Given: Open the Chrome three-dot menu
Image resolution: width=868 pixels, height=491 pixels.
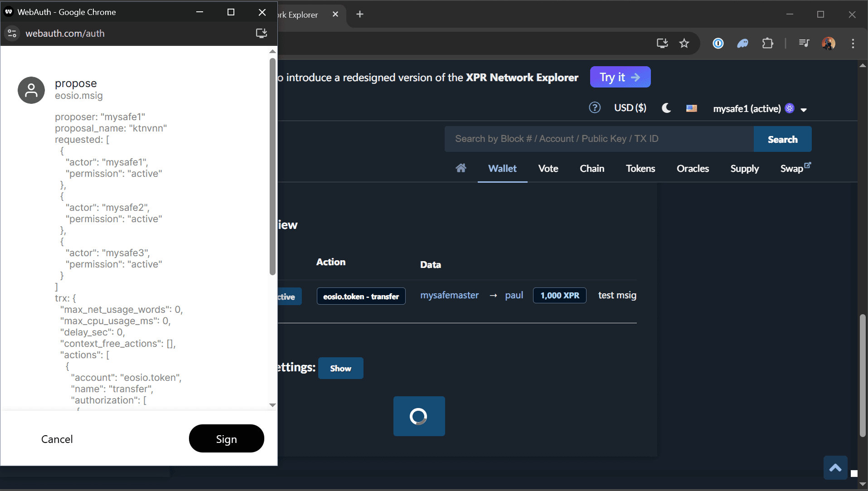Looking at the screenshot, I should click(853, 44).
